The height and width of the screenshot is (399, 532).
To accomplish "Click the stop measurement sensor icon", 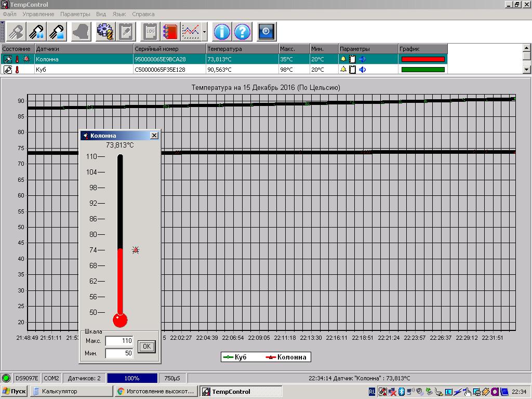I will [x=57, y=32].
